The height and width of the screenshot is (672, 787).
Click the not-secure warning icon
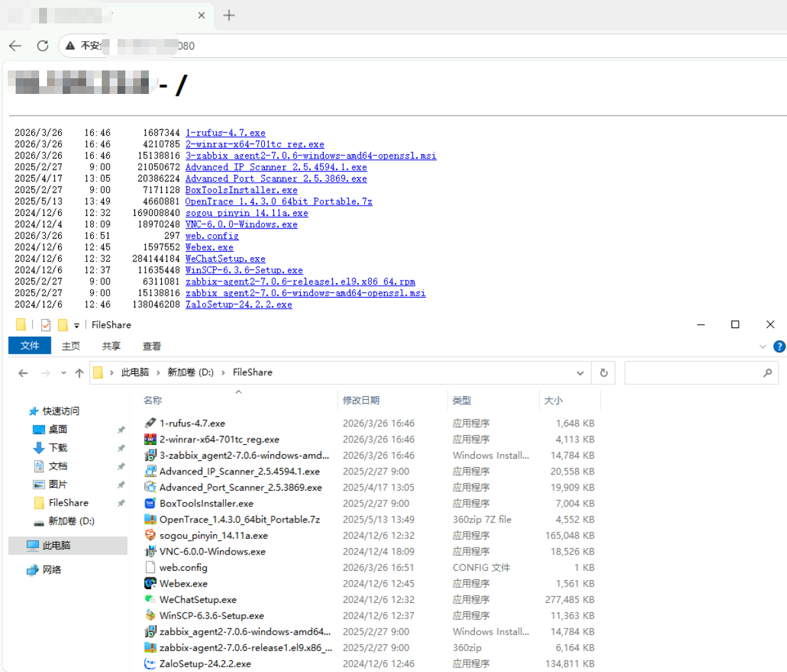70,46
